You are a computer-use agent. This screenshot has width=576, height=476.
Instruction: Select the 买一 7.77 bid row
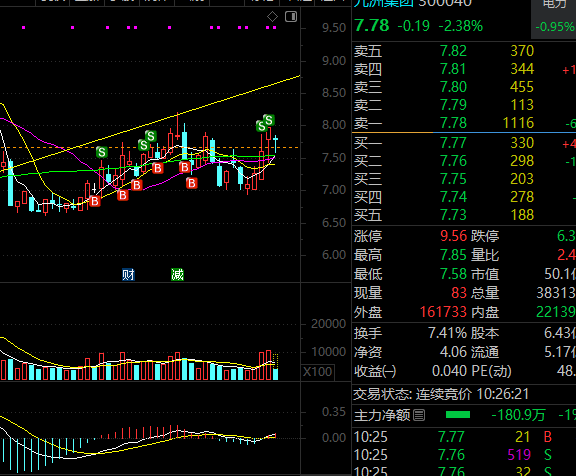point(464,143)
